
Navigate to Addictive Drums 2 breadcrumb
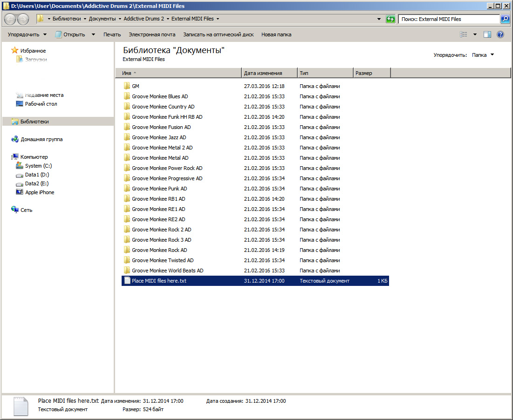(x=144, y=19)
